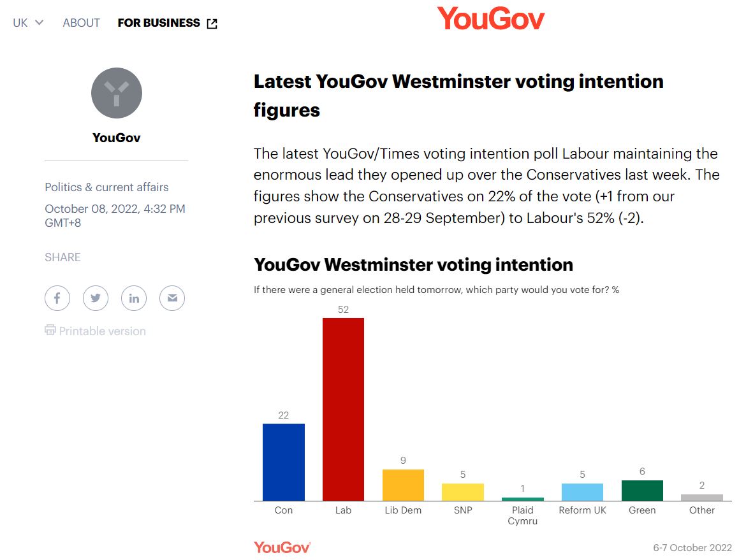Click the external link icon next to FOR BUSINESS
The image size is (739, 560).
point(210,22)
